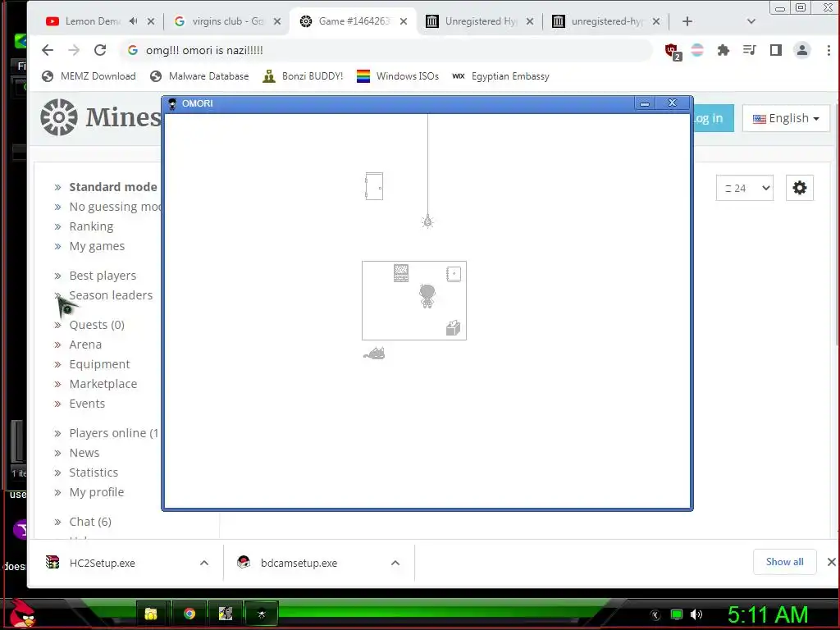This screenshot has width=840, height=630.
Task: Open Chrome from the taskbar
Action: pos(189,614)
